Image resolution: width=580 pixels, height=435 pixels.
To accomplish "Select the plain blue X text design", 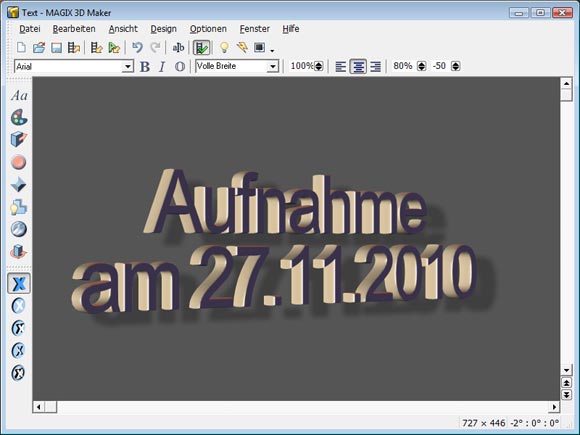I will click(19, 283).
